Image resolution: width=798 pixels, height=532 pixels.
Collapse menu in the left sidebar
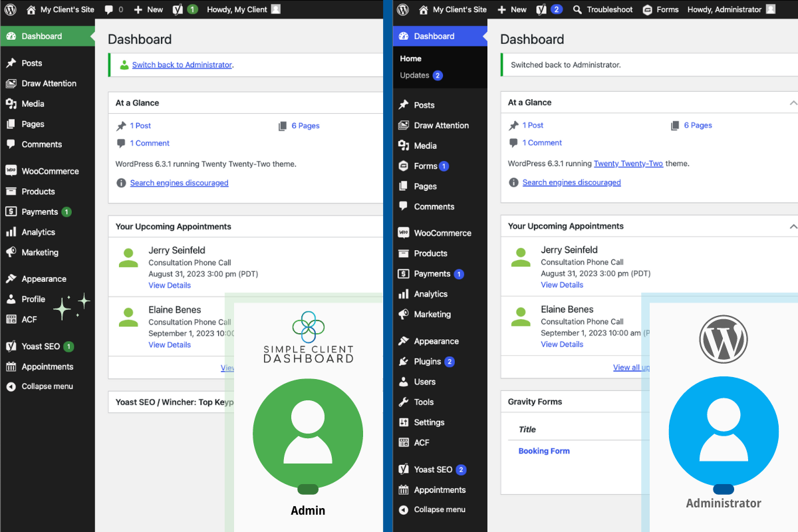click(47, 386)
